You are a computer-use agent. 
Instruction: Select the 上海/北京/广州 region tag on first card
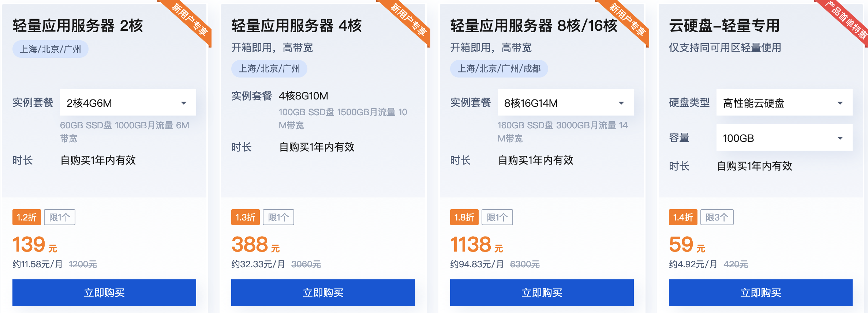pos(50,48)
